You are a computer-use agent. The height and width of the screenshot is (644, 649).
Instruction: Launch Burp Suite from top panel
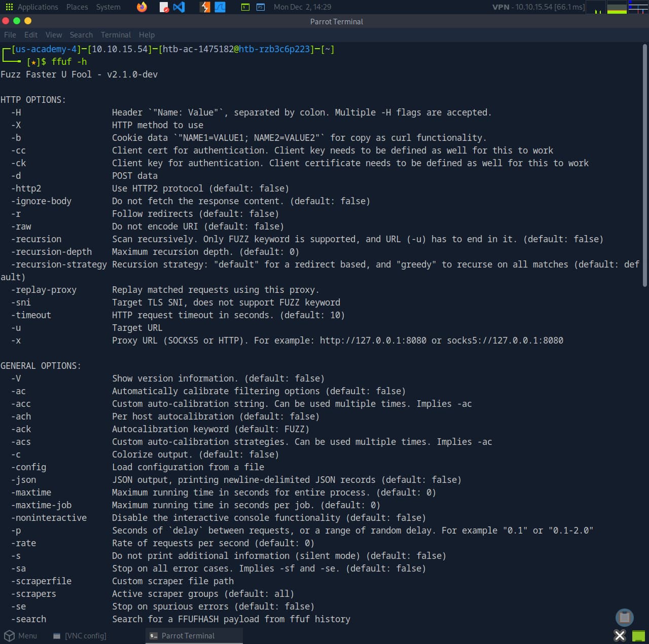(205, 7)
